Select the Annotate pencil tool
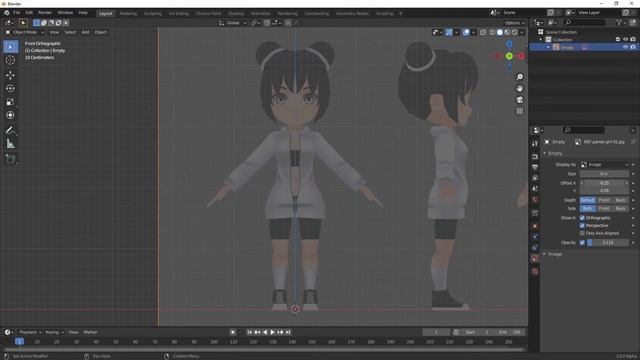 point(10,131)
